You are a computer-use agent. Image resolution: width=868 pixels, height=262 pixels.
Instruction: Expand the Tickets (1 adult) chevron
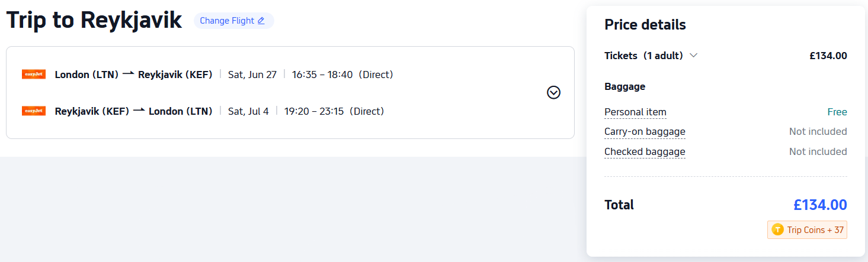pos(694,56)
